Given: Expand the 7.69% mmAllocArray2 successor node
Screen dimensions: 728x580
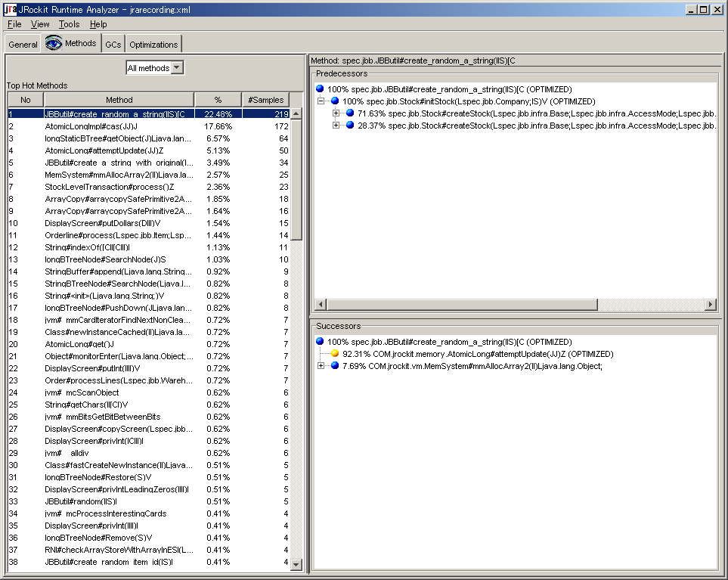Looking at the screenshot, I should [320, 365].
